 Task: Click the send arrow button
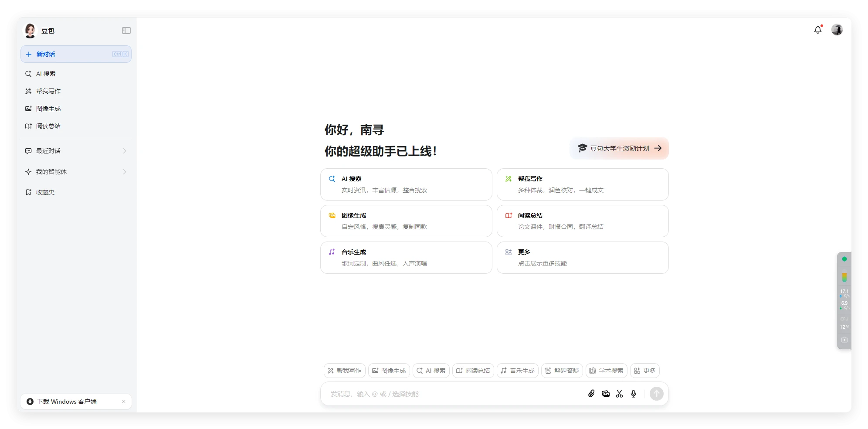click(x=657, y=394)
